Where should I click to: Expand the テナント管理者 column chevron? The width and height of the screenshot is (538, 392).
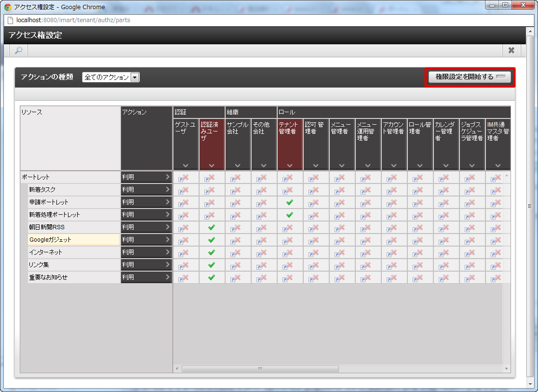290,166
